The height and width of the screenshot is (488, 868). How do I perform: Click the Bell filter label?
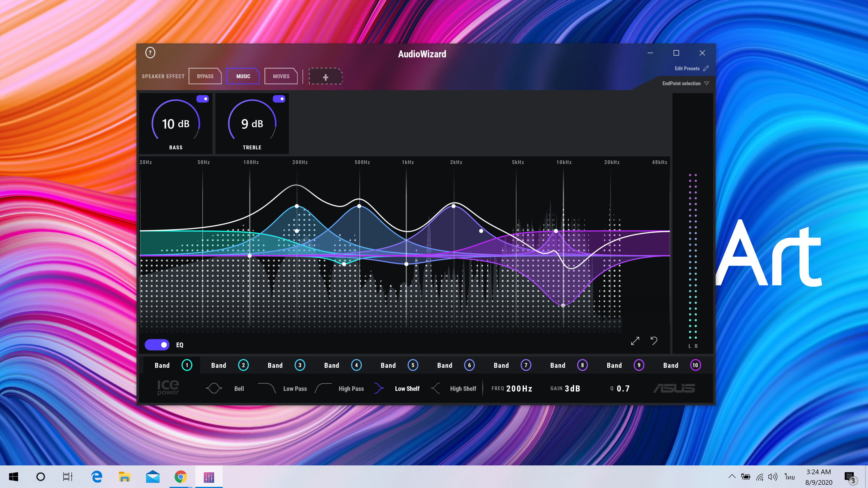point(239,389)
